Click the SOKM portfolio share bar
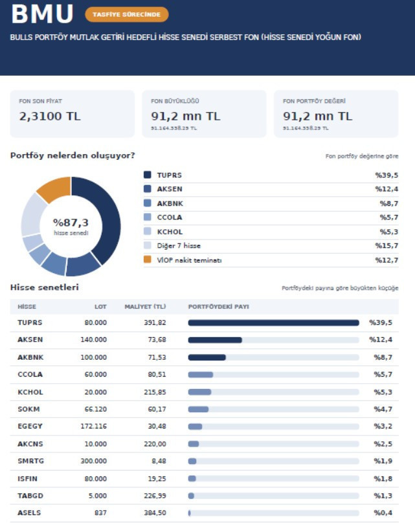 pyautogui.click(x=273, y=410)
